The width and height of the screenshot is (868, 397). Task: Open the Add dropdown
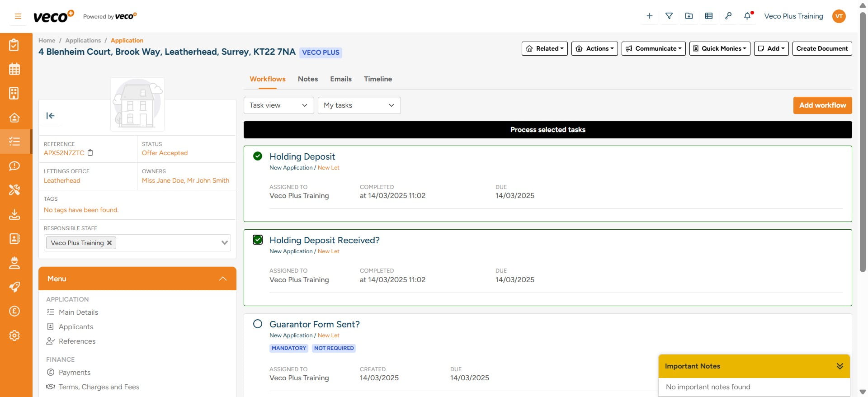[771, 48]
